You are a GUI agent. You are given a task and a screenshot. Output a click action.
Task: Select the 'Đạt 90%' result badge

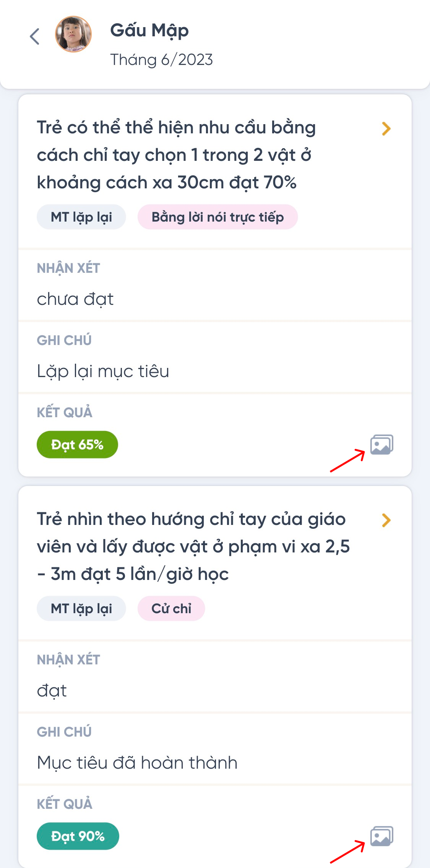point(78,836)
